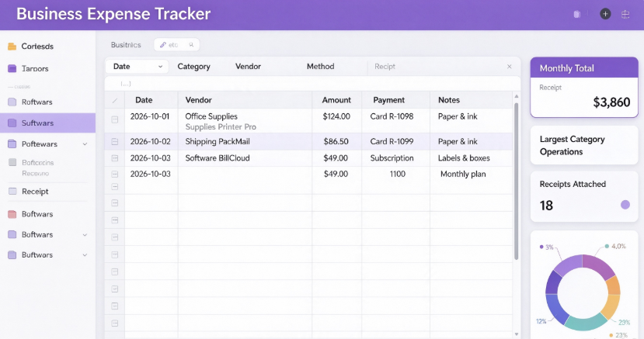Screen dimensions: 644x339
Task: Click the pencil edit icon in table header
Action: click(x=115, y=100)
